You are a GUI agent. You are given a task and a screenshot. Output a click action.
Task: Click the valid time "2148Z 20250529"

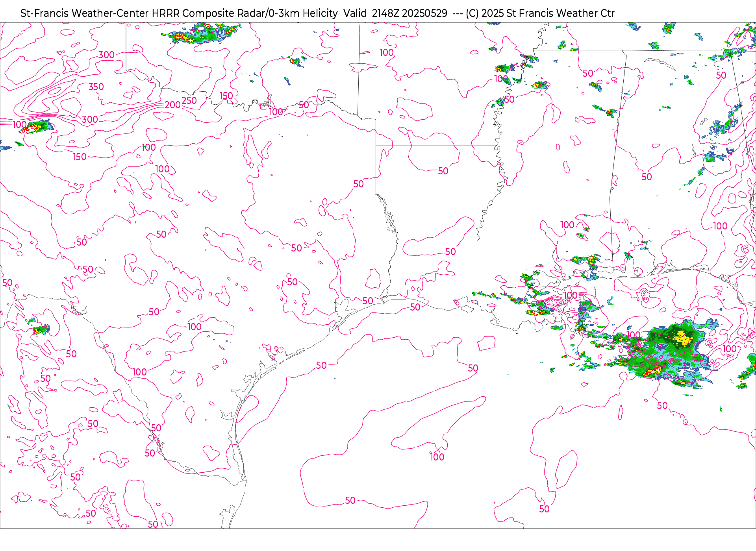click(x=409, y=13)
